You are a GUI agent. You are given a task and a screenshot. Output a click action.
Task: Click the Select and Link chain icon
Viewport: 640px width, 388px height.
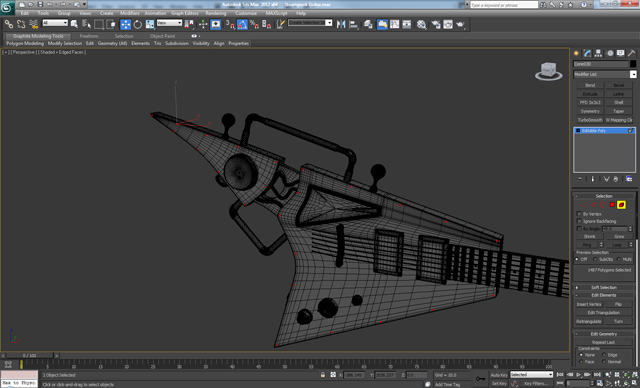pyautogui.click(x=9, y=24)
